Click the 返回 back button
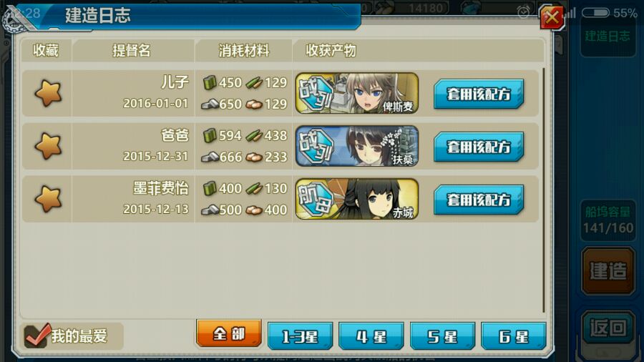Viewport: 644px width, 362px height. (x=608, y=328)
